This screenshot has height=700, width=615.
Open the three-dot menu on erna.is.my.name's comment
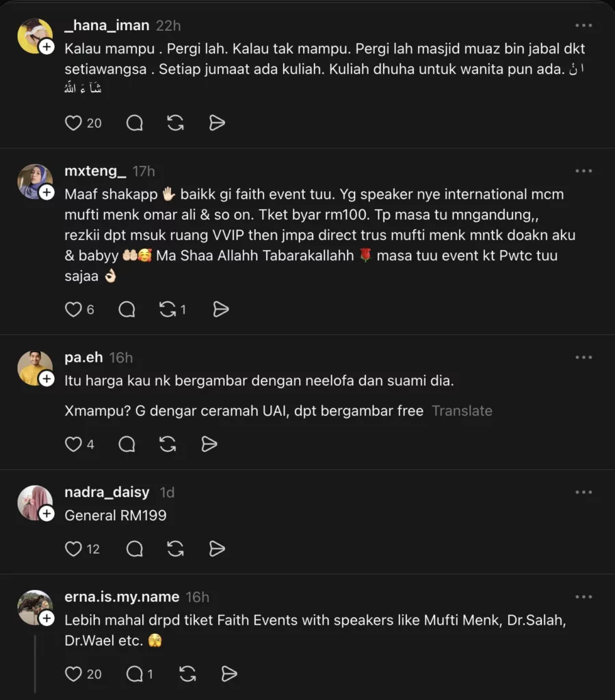coord(584,596)
